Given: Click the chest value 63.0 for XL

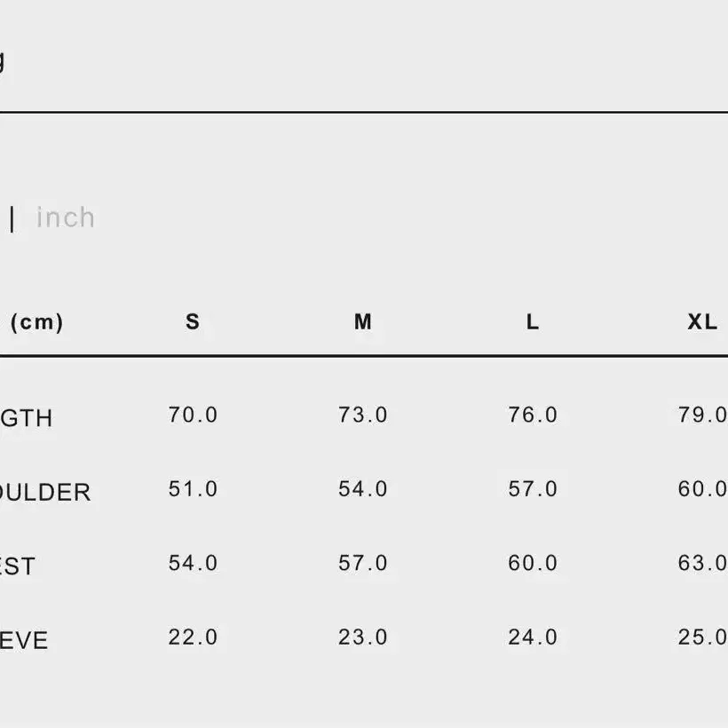Looking at the screenshot, I should [702, 563].
